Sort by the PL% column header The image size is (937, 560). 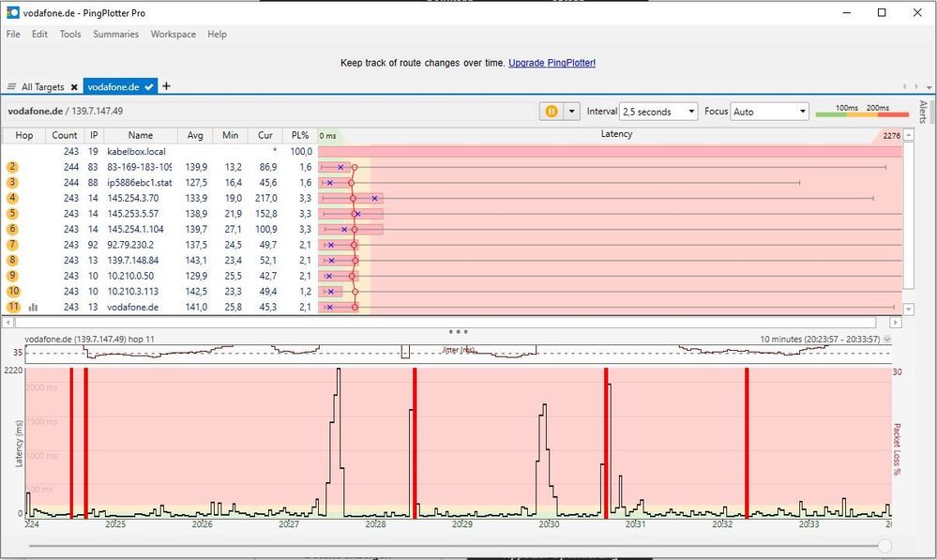(300, 136)
